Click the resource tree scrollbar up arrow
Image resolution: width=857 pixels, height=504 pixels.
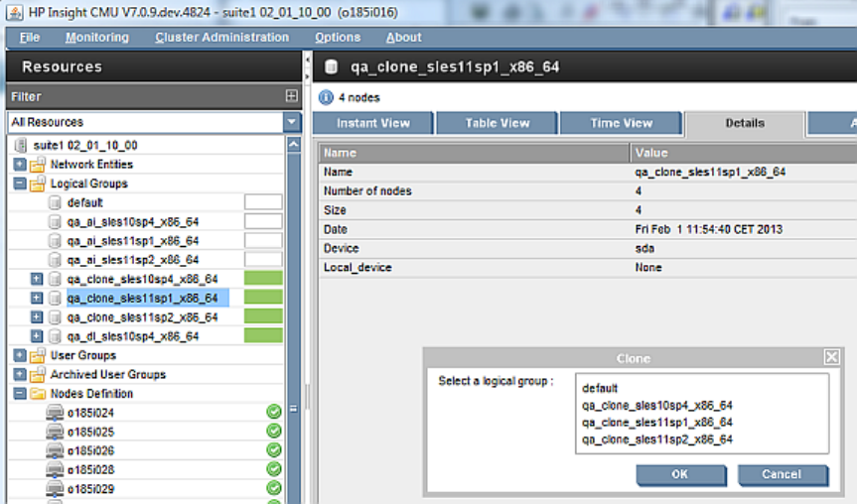tap(293, 145)
